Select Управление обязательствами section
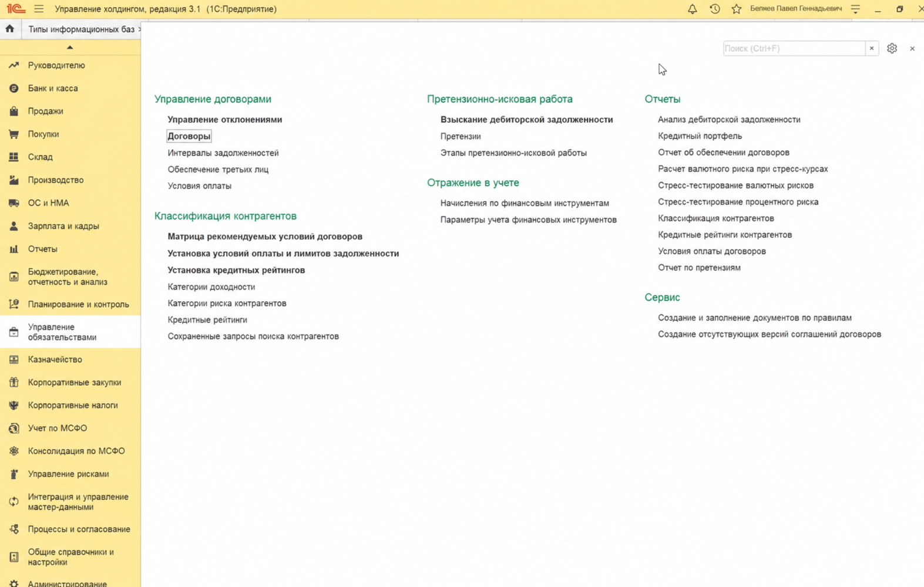The height and width of the screenshot is (587, 924). point(70,332)
